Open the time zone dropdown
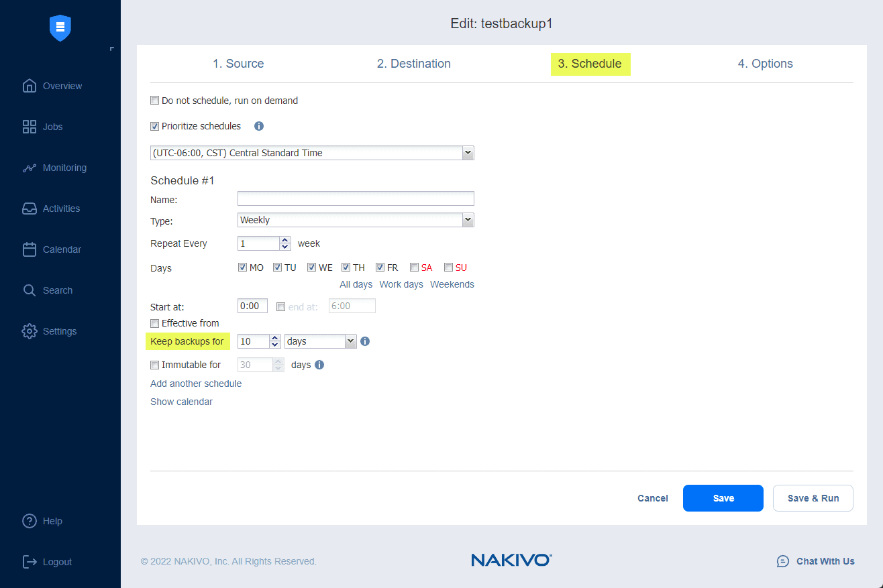 [468, 153]
